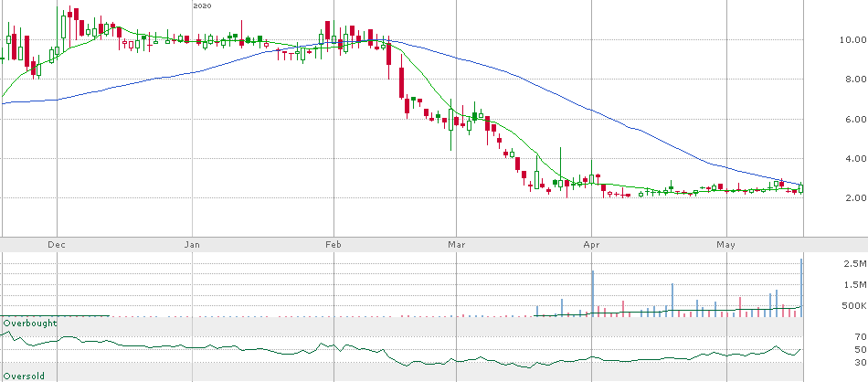Click the 1.5M volume axis label
This screenshot has height=382, width=868.
[x=854, y=284]
